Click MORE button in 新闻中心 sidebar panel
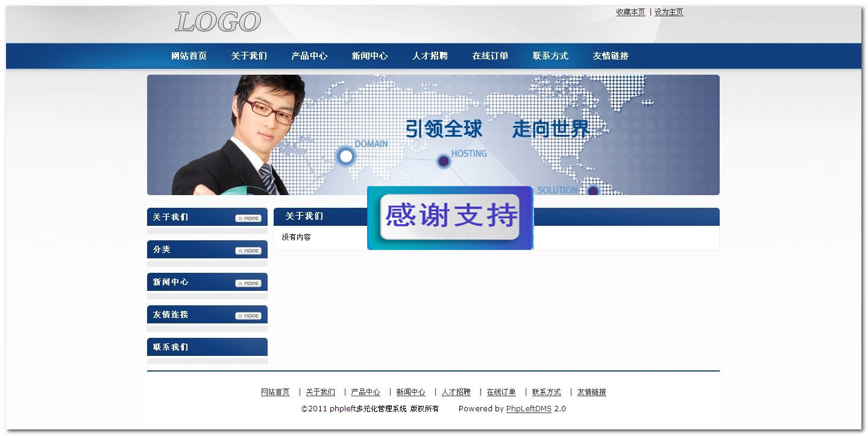Image resolution: width=868 pixels, height=436 pixels. [x=248, y=283]
